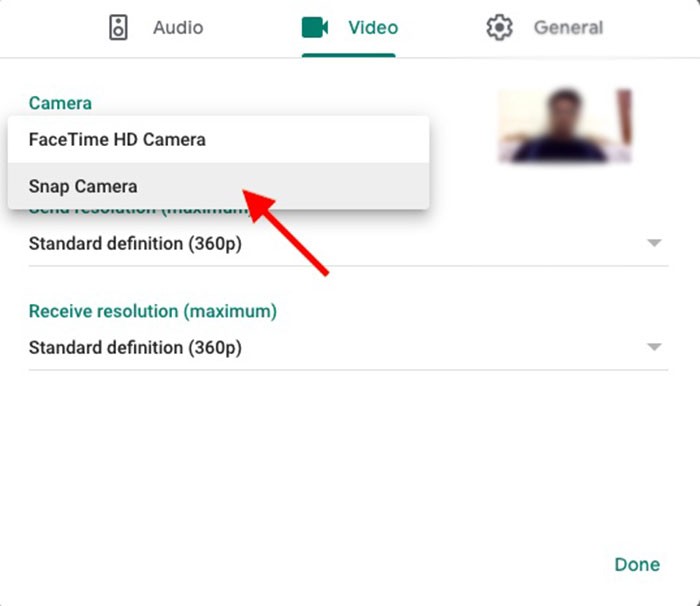Click the camera preview thumbnail
This screenshot has height=606, width=700.
(x=565, y=126)
